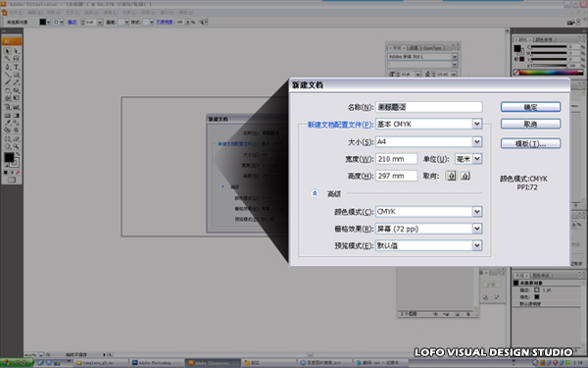The image size is (588, 368).
Task: Select the Rotate tool
Action: 8,90
